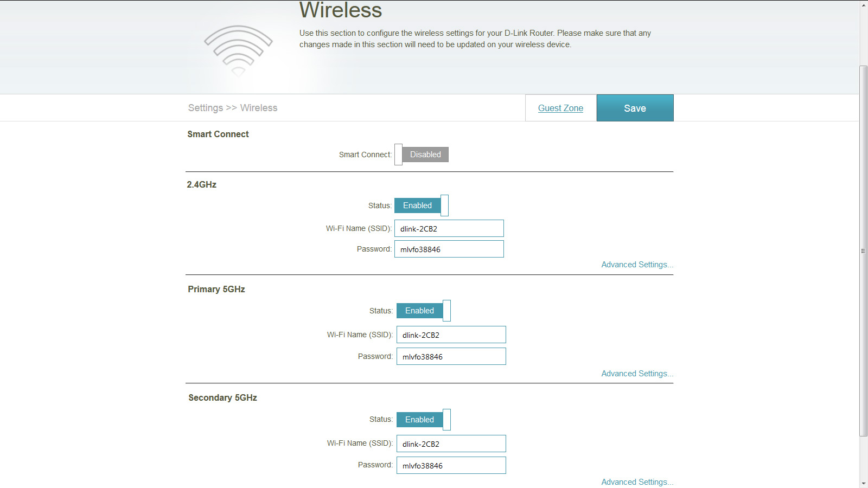Expand 2.4GHz Advanced Settings

click(637, 265)
